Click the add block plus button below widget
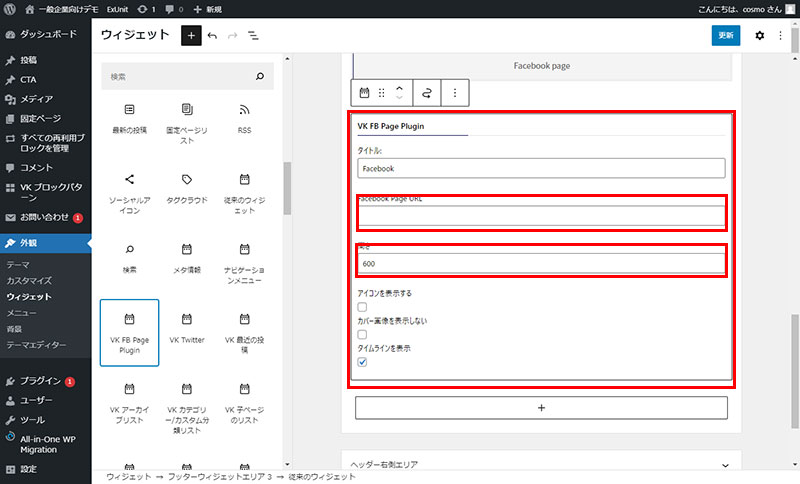The height and width of the screenshot is (484, 800). pos(541,408)
